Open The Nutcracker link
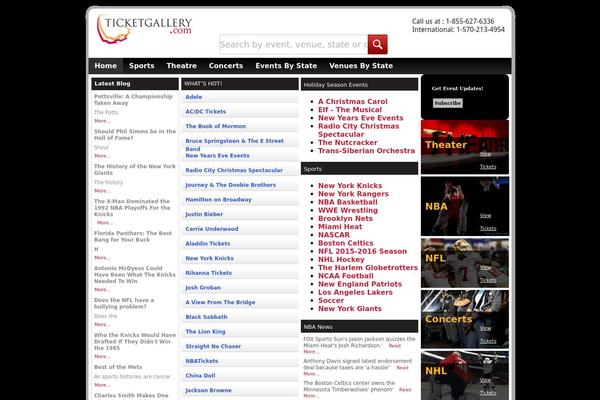 point(348,142)
